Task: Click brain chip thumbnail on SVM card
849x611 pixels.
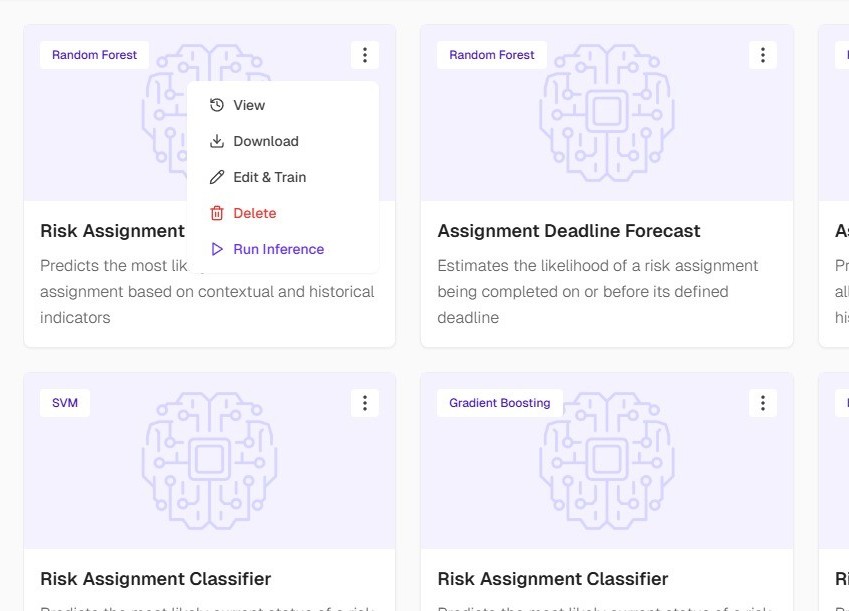Action: (x=210, y=461)
